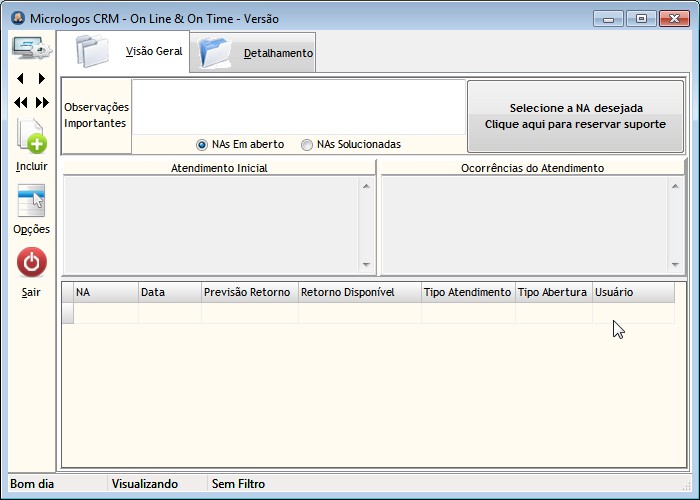Viewport: 700px width, 500px height.
Task: Click the Incluir add-document icon
Action: point(31,136)
